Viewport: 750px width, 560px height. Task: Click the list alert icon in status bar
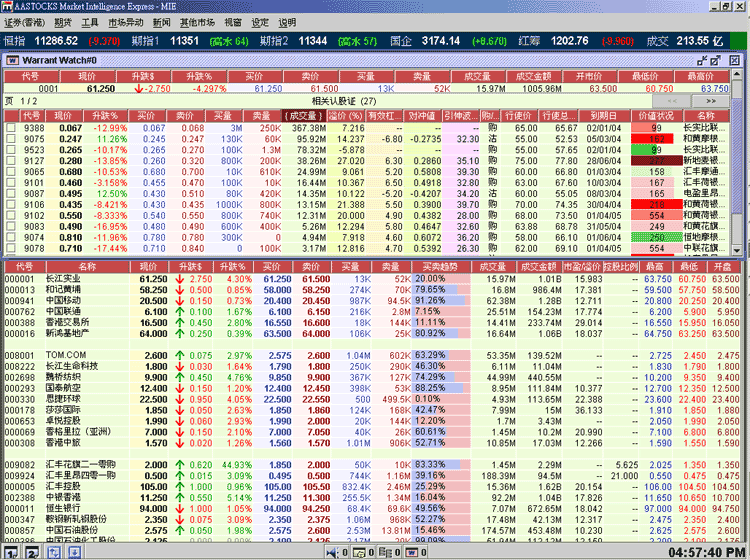click(385, 553)
